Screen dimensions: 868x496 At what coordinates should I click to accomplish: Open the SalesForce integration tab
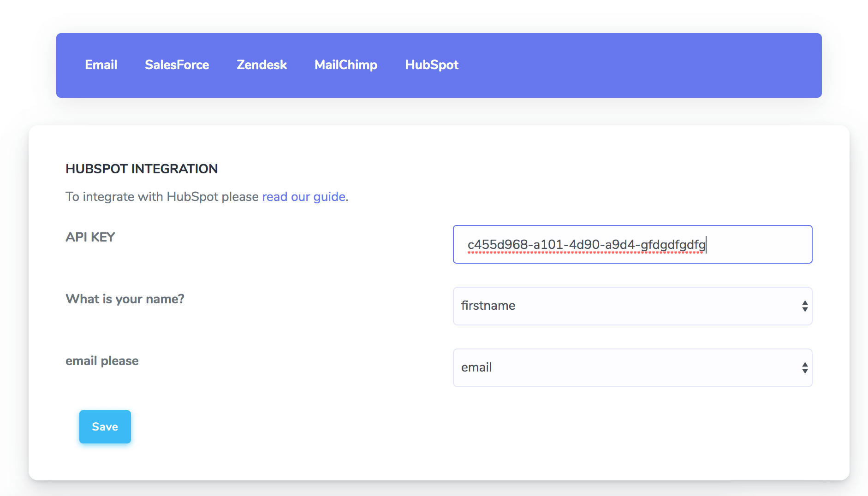tap(177, 65)
